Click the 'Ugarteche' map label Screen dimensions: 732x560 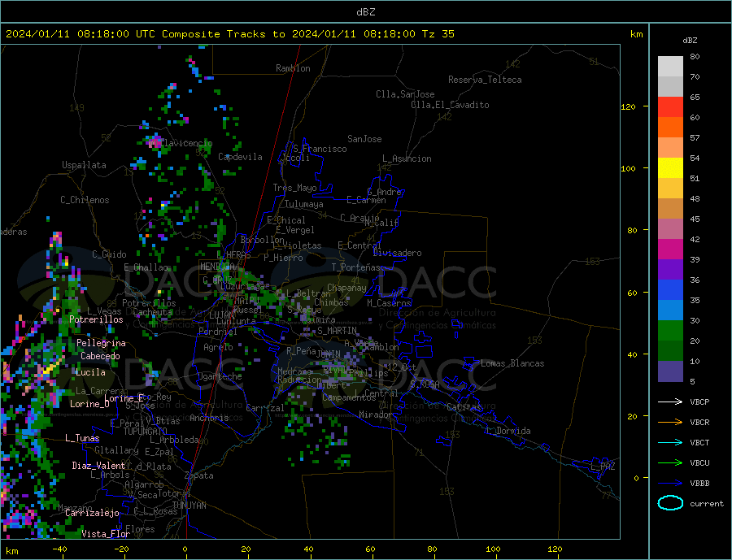coord(220,376)
